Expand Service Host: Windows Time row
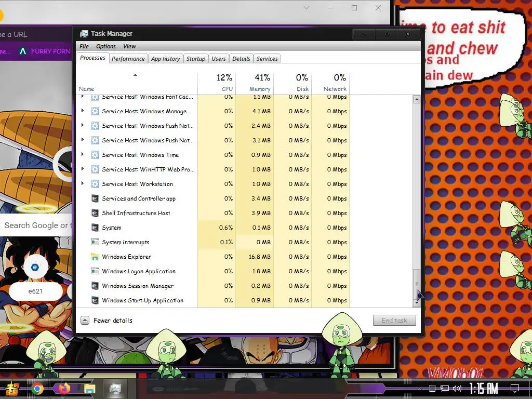532x399 pixels. [x=83, y=154]
